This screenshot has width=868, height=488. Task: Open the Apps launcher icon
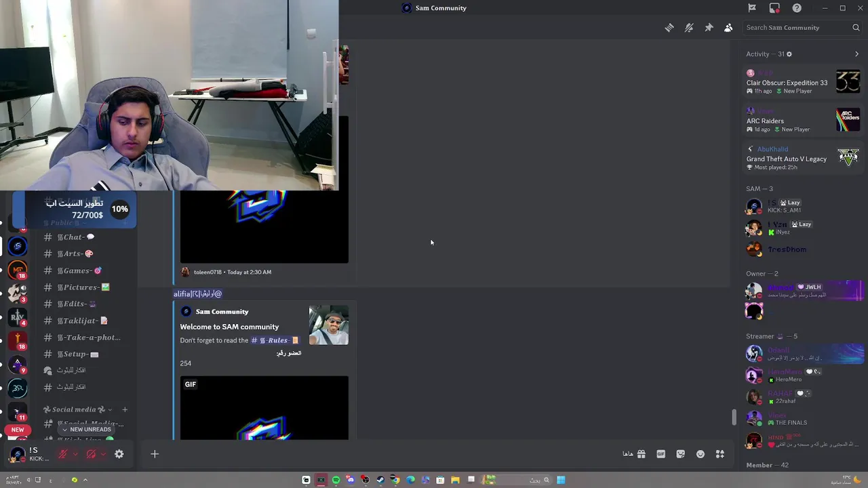coord(720,454)
